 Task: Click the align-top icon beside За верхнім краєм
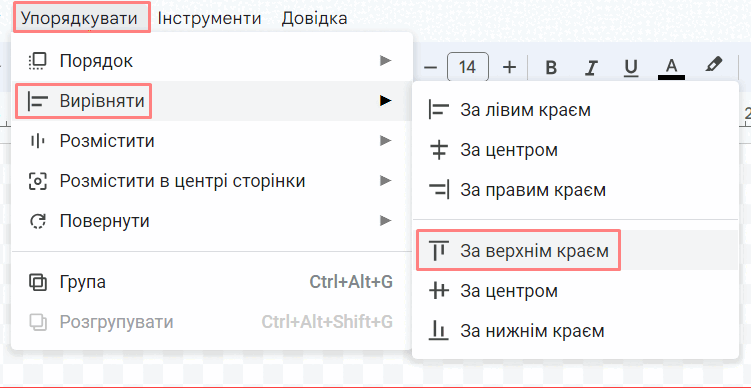pyautogui.click(x=439, y=251)
